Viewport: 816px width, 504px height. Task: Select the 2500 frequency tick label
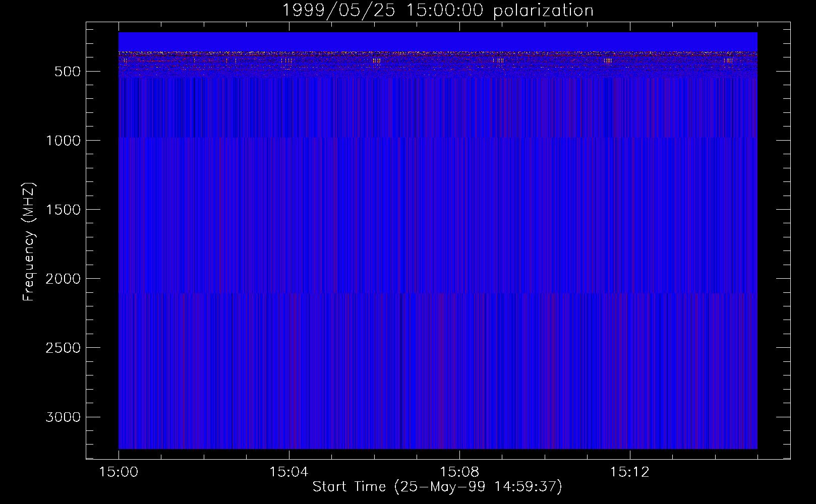[63, 348]
